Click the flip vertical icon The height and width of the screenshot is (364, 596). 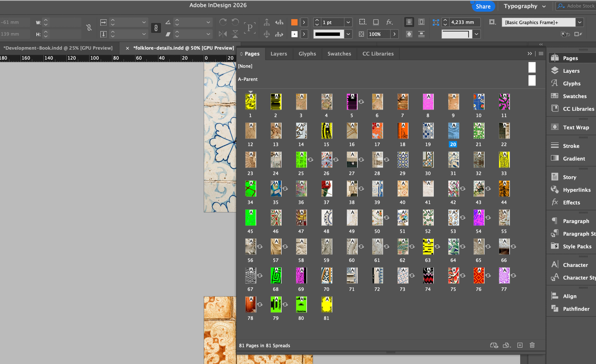pyautogui.click(x=235, y=34)
